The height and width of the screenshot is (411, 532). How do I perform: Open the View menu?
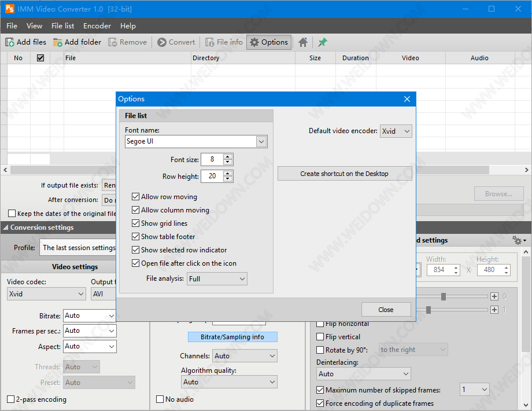coord(34,26)
